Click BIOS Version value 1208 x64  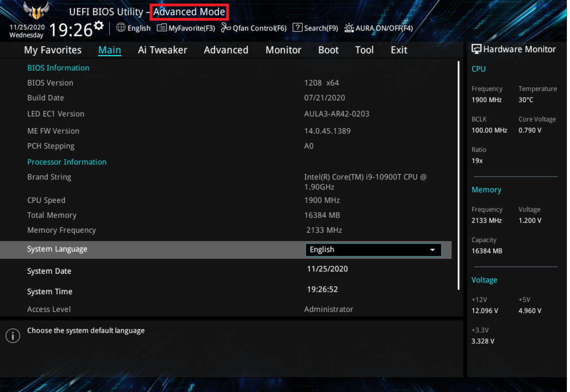321,83
